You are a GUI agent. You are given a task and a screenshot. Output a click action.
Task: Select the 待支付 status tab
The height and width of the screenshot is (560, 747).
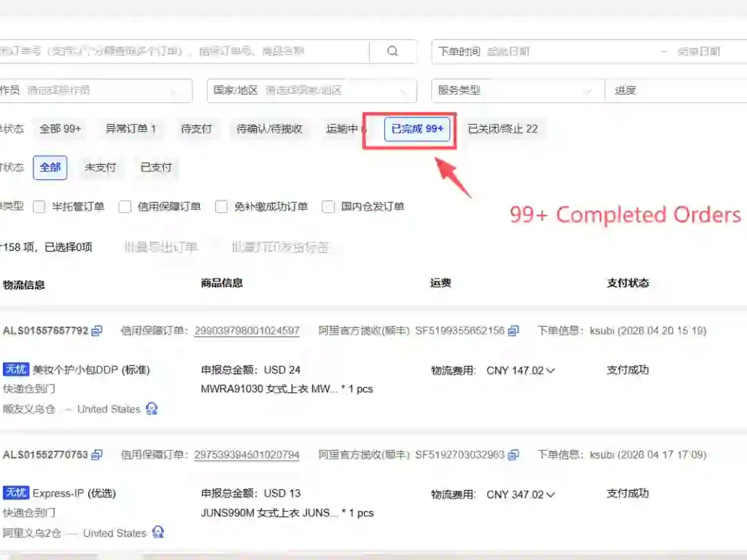196,129
